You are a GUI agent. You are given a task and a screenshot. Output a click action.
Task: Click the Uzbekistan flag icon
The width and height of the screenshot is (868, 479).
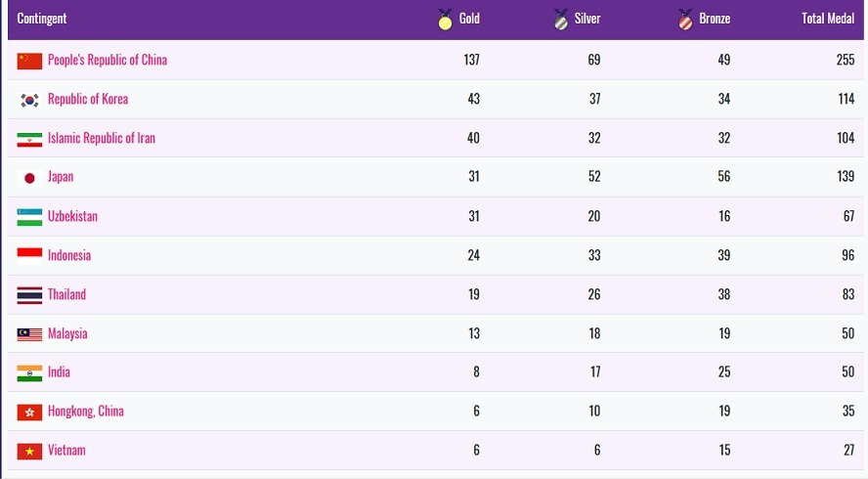click(29, 217)
